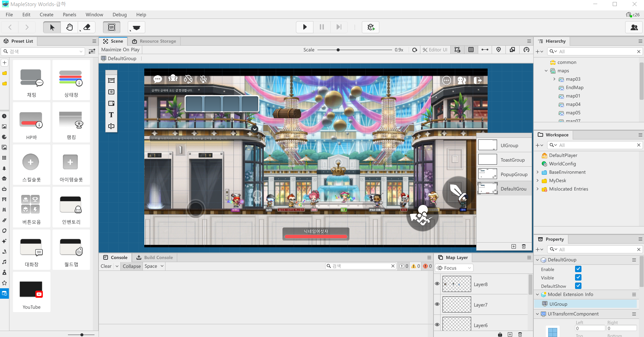
Task: Collapse the DefaultGroup property section
Action: pos(537,260)
